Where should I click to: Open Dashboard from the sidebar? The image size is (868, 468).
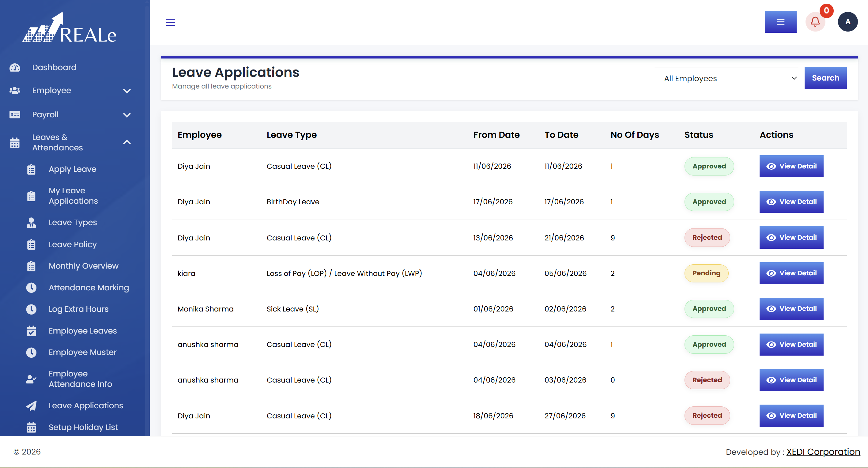(54, 67)
